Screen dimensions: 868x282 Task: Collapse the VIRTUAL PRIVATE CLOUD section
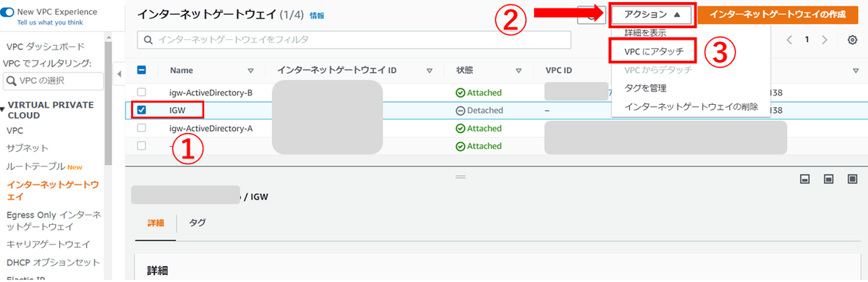click(x=4, y=110)
